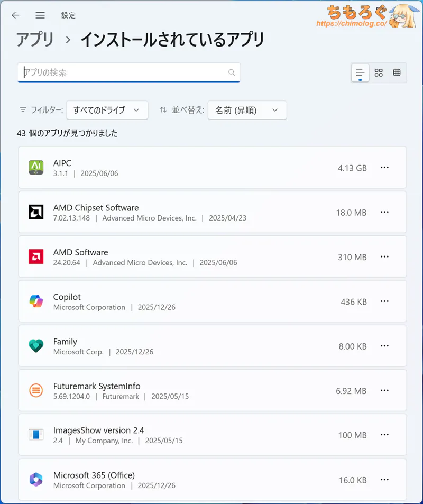Select the AMD Software list entry
The width and height of the screenshot is (423, 504).
[x=185, y=257]
